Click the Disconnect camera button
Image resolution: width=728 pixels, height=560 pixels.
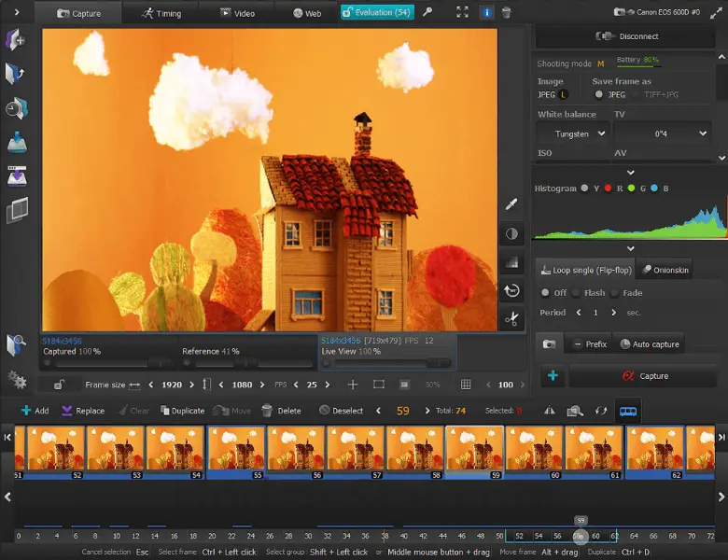coord(626,36)
